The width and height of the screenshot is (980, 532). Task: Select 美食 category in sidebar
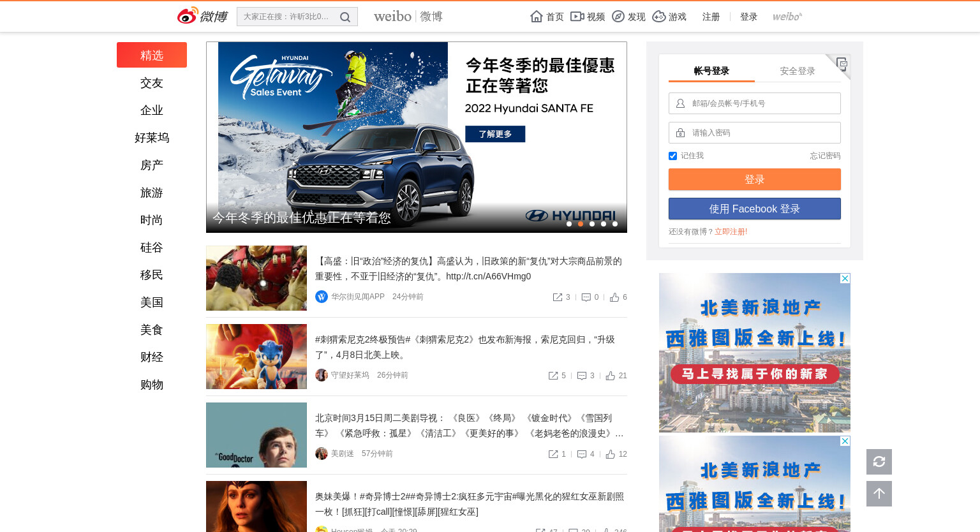pyautogui.click(x=152, y=330)
